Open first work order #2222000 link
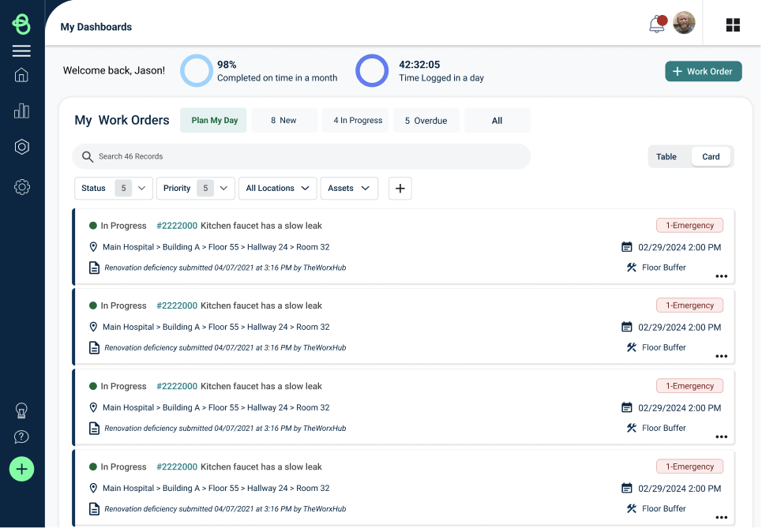Screen dimensions: 777x532 tap(177, 226)
